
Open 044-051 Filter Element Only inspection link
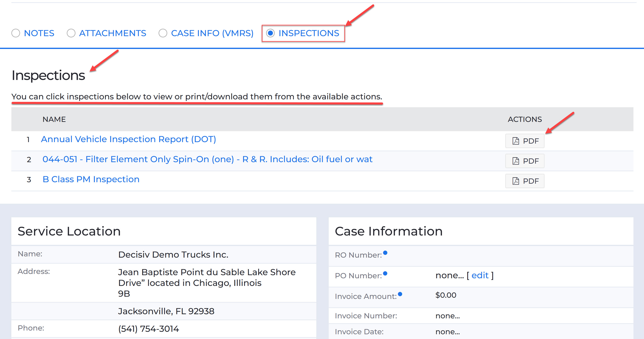click(207, 159)
